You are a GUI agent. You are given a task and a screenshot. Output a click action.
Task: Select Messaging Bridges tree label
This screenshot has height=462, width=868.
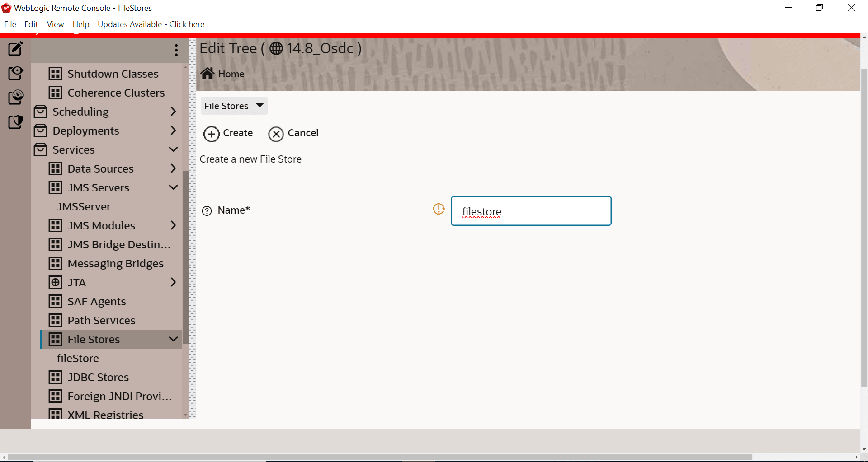click(x=116, y=263)
